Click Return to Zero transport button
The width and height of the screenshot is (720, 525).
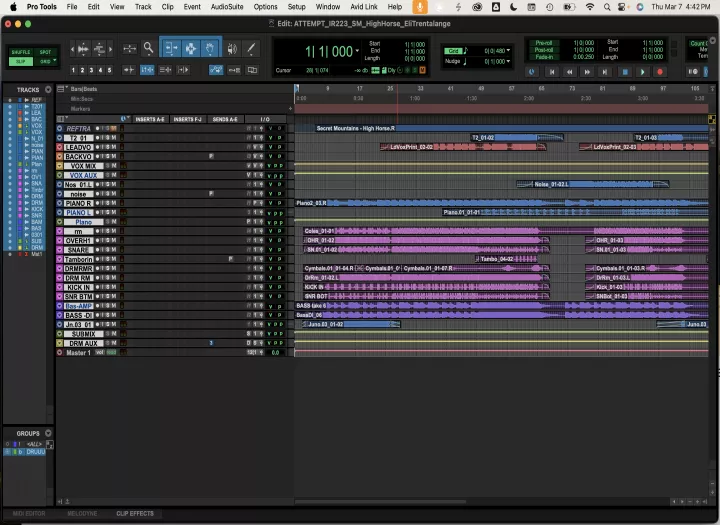pos(551,72)
